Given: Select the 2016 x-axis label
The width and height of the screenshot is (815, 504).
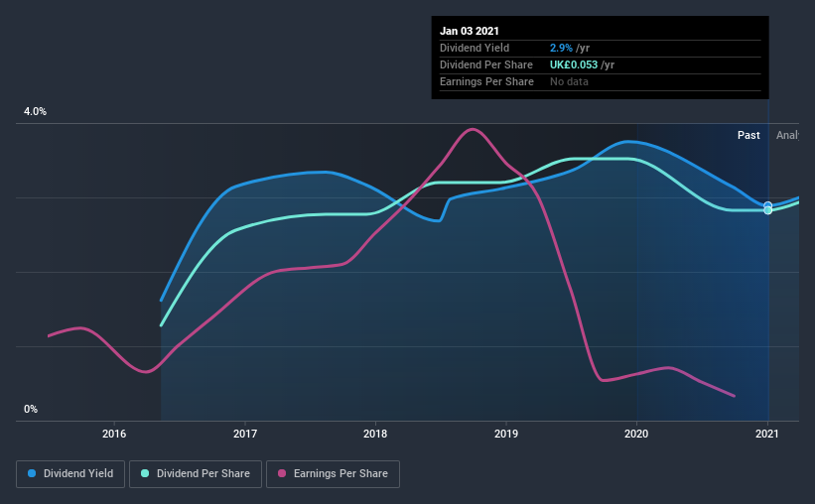Looking at the screenshot, I should (x=114, y=434).
